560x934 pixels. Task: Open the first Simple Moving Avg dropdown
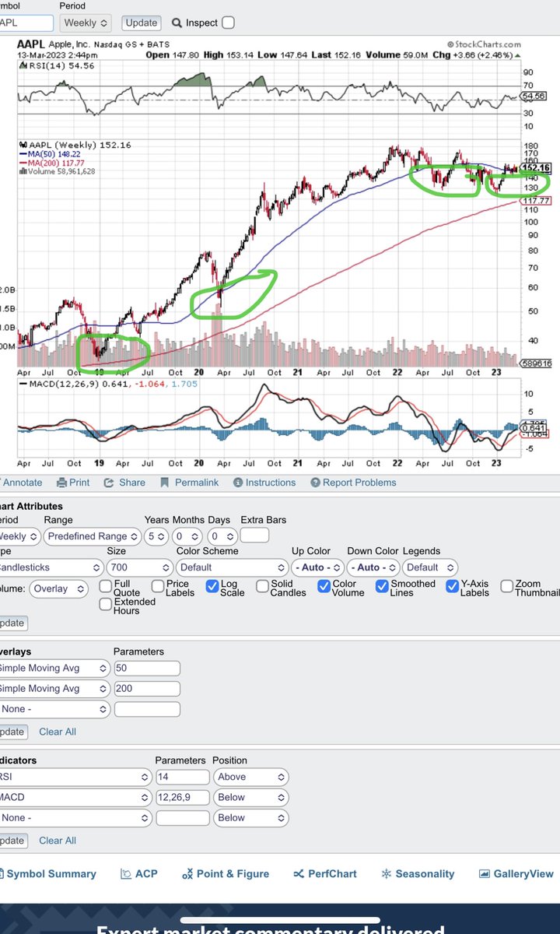(54, 668)
